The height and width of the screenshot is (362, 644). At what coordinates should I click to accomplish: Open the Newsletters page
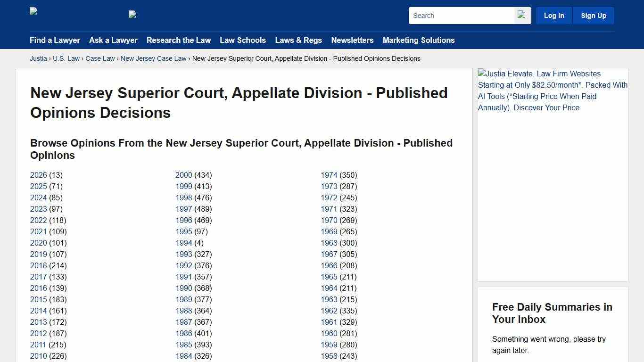tap(352, 41)
